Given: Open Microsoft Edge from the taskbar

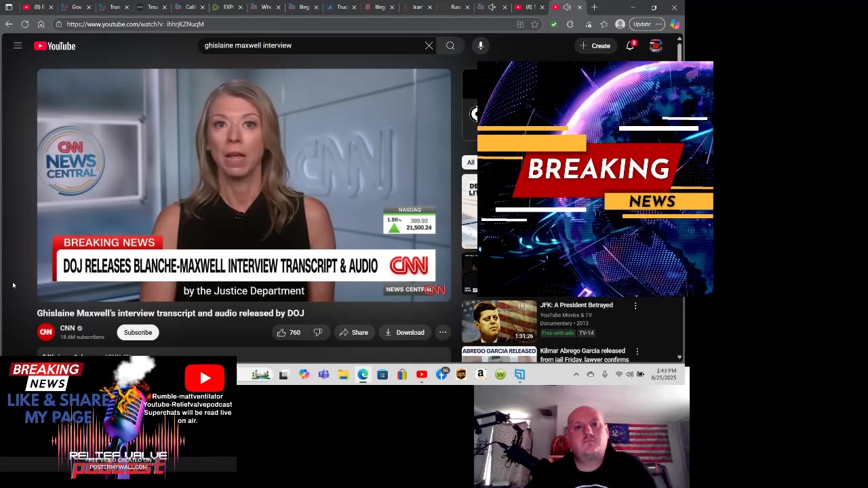Looking at the screenshot, I should (363, 375).
